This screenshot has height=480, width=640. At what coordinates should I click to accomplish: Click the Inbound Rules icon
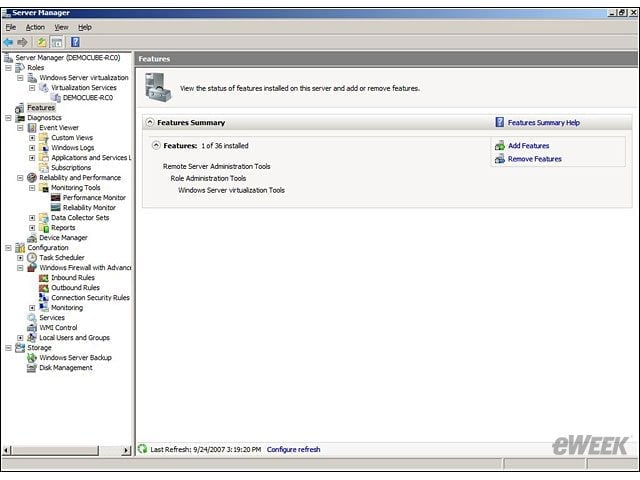(44, 278)
